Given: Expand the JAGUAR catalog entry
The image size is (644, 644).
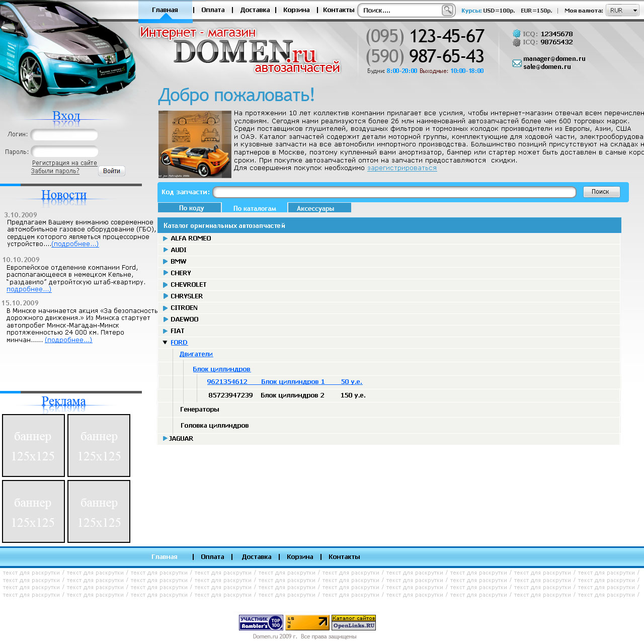Looking at the screenshot, I should [165, 439].
